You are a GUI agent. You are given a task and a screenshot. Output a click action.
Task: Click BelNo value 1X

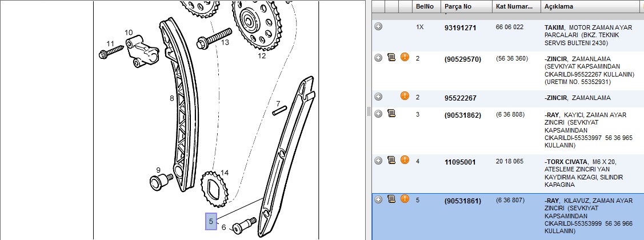click(x=419, y=27)
